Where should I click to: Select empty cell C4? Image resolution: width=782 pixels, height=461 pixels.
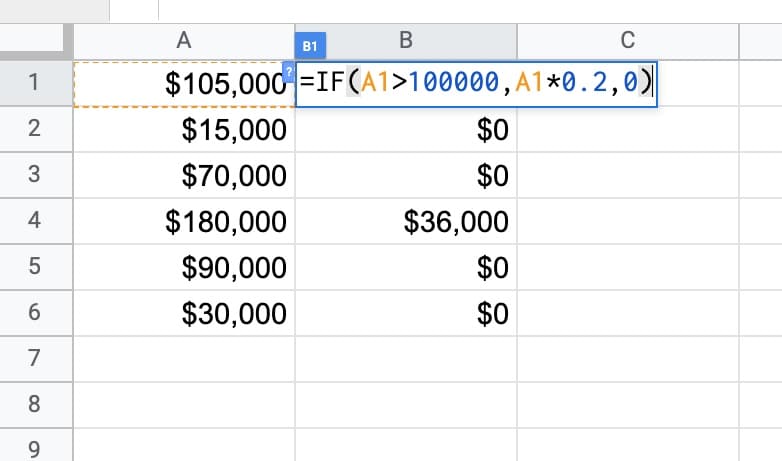[x=627, y=221]
